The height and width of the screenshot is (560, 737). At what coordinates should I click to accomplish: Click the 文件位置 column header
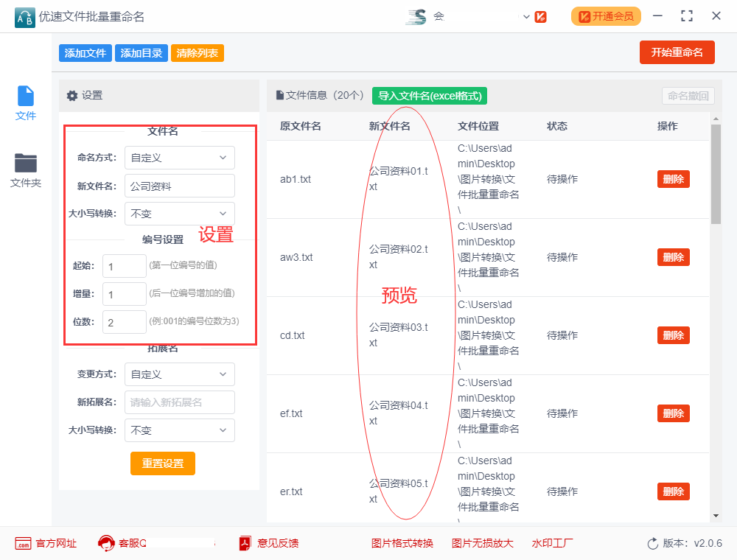[478, 126]
